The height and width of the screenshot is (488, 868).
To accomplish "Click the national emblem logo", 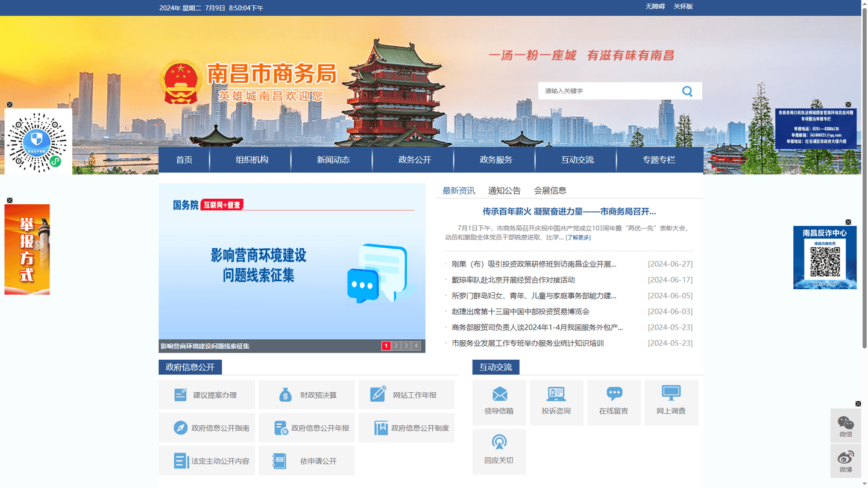I will coord(181,83).
